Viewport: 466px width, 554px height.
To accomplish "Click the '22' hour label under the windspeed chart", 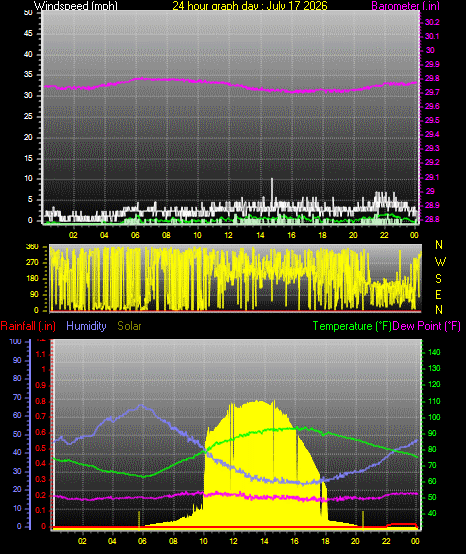I will point(384,235).
